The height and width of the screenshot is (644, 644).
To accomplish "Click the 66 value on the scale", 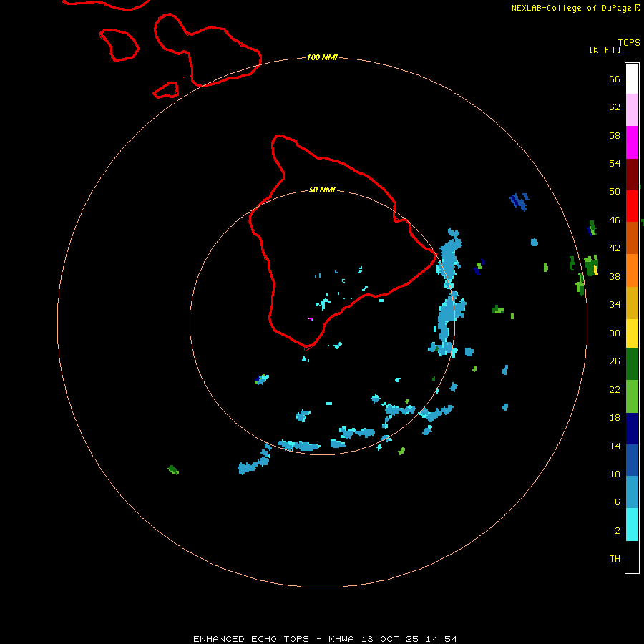I will coord(615,79).
